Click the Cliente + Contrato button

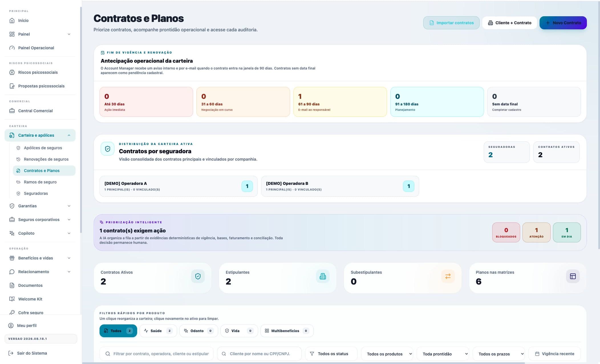click(510, 23)
